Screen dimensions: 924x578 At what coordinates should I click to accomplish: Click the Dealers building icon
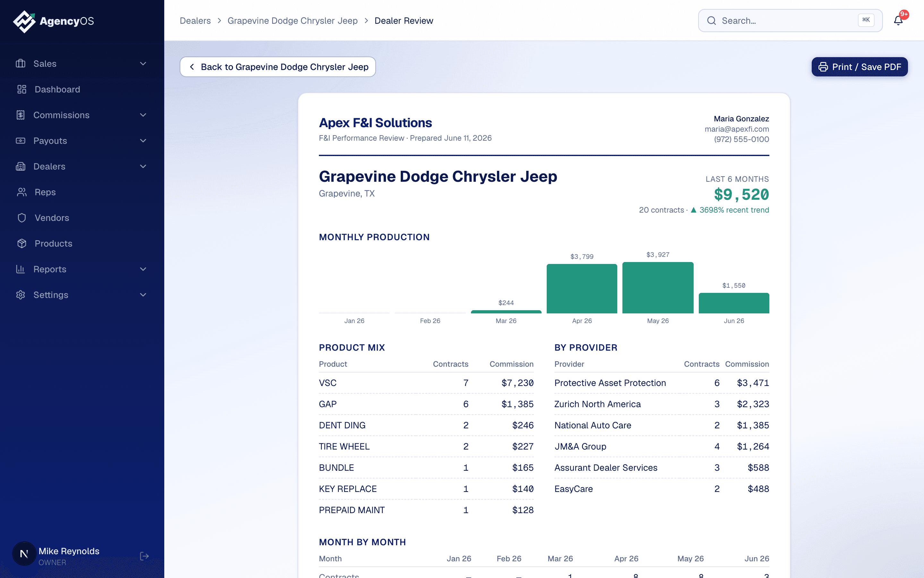21,166
